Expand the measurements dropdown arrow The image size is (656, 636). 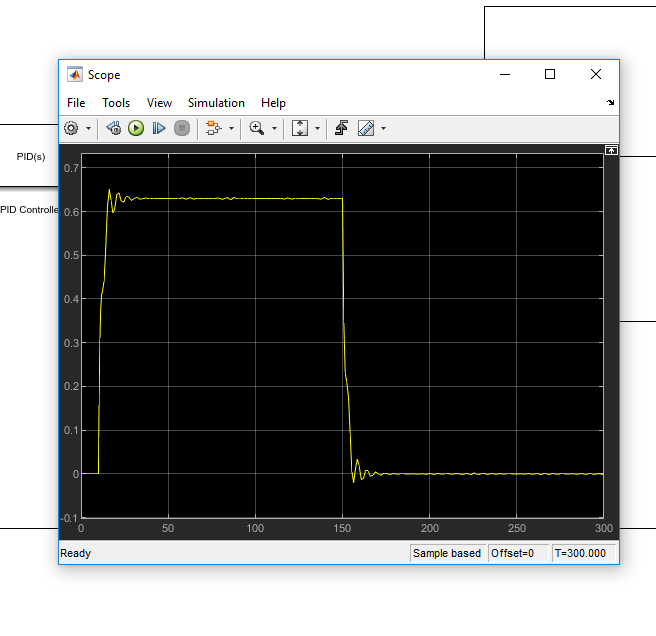(x=384, y=128)
